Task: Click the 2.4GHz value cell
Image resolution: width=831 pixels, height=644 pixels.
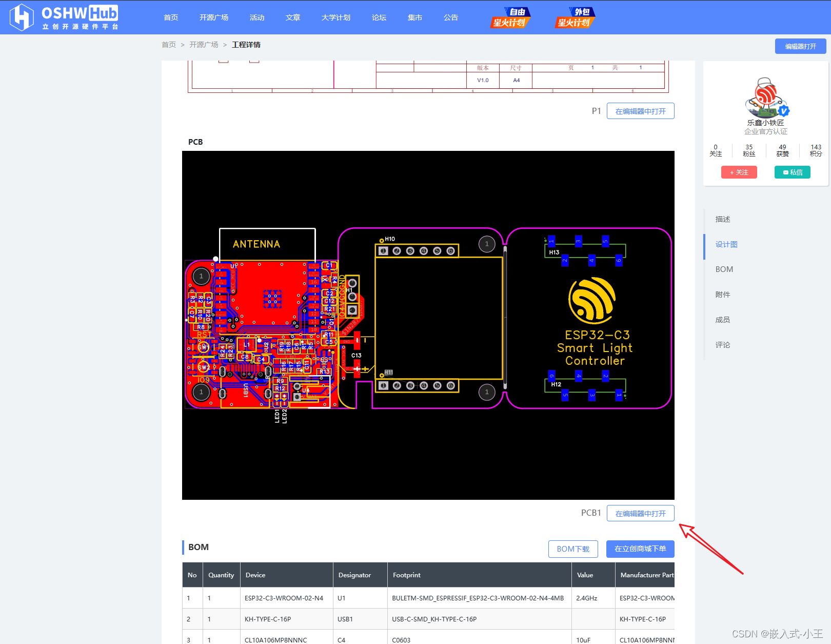Action: (x=593, y=598)
